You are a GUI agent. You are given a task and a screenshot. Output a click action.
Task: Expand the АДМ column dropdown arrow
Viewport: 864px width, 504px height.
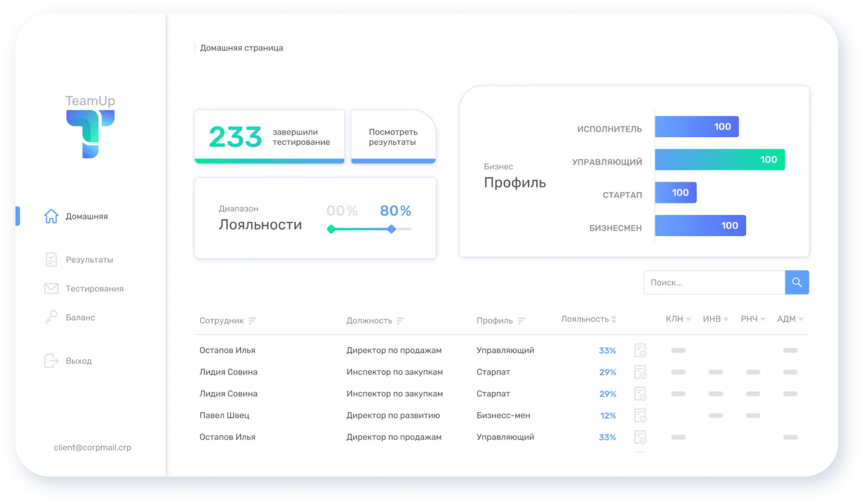pos(801,319)
